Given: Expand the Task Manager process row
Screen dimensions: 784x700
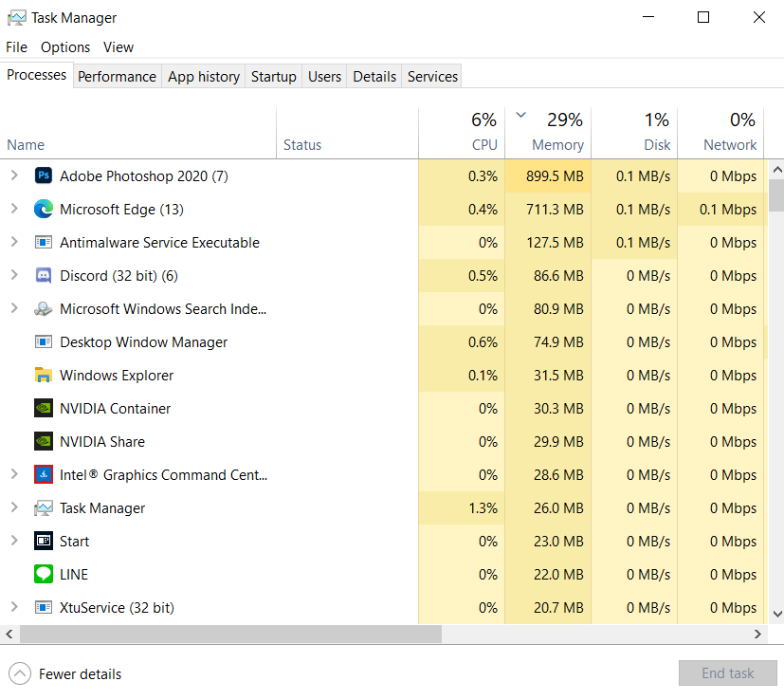Looking at the screenshot, I should tap(14, 507).
